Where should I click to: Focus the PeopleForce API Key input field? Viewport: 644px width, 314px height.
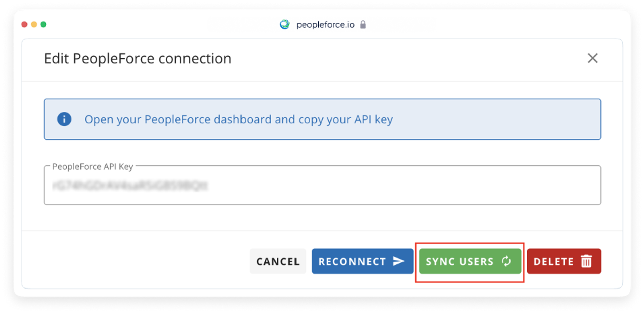[x=322, y=185]
